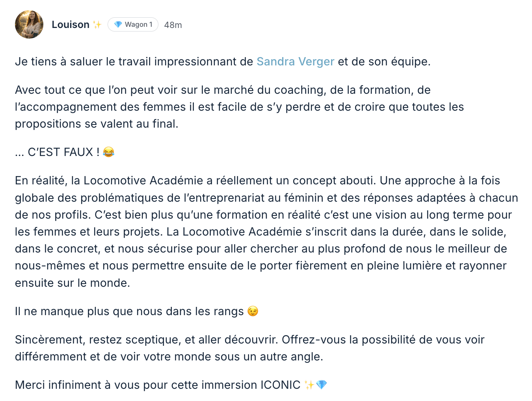Click the paragraph starting "En réalité, la Locomotive"
Image resolution: width=532 pixels, height=401 pixels.
pyautogui.click(x=260, y=232)
